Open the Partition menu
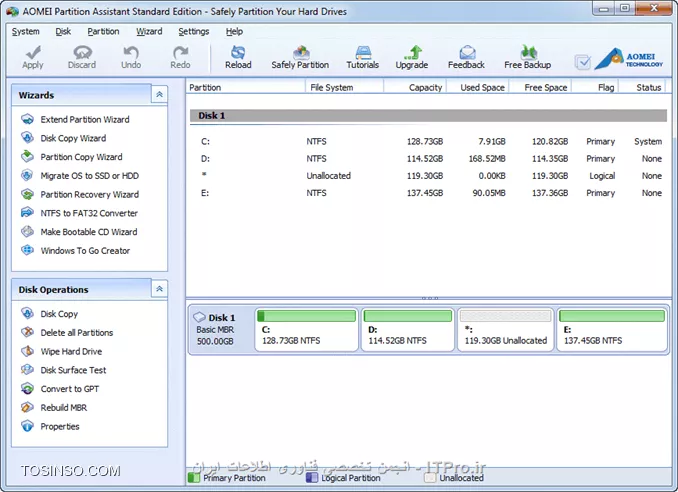Screen dimensions: 678x492 click(103, 32)
